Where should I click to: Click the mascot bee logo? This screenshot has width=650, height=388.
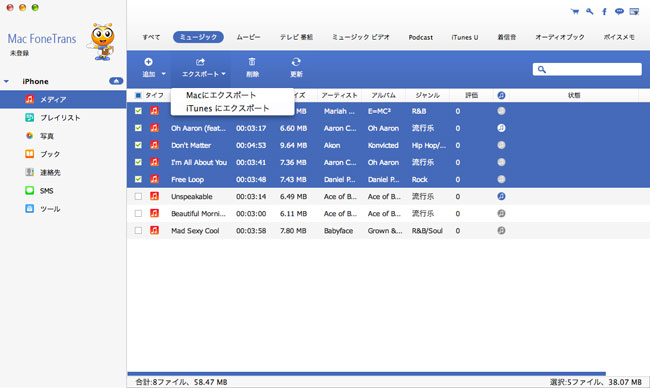point(102,41)
